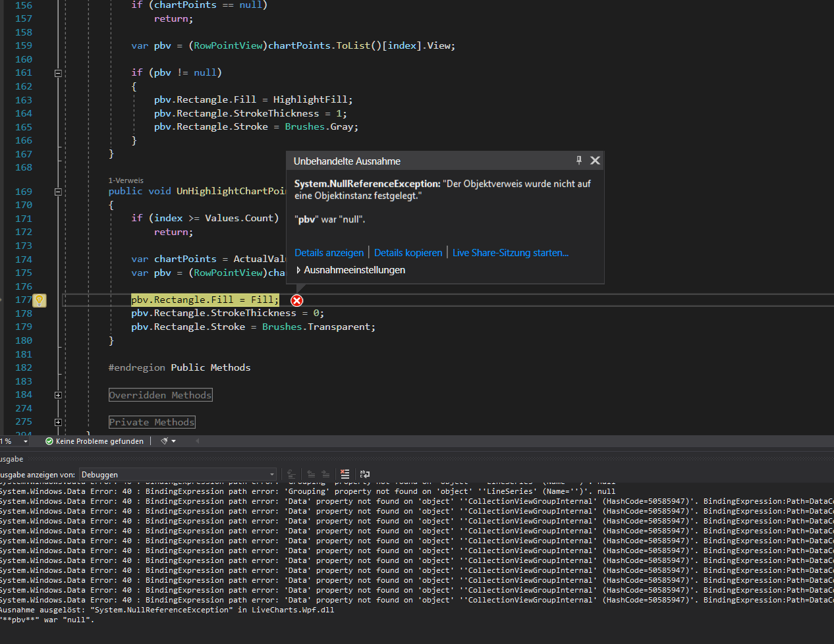Click the lightbulb quick actions icon

[x=40, y=300]
